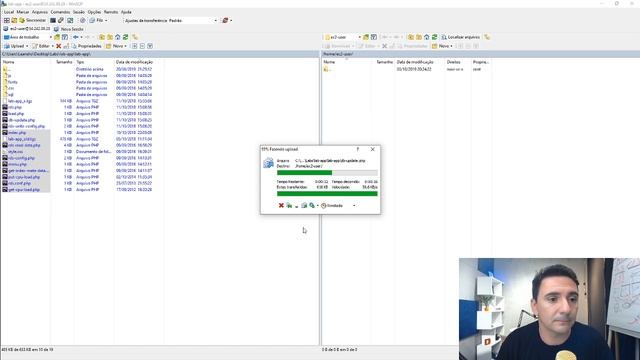Click Localizar arquivos button
Viewport: 640px width, 360px height.
460,37
